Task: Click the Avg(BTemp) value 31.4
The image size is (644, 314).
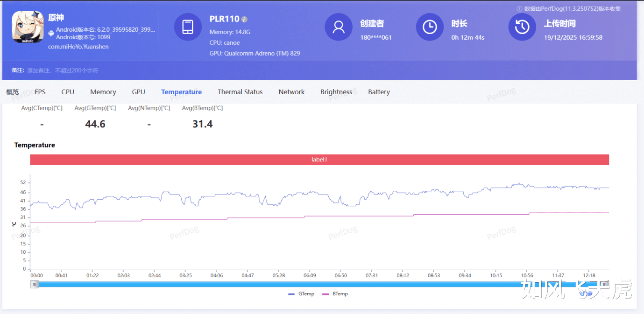Action: 203,124
